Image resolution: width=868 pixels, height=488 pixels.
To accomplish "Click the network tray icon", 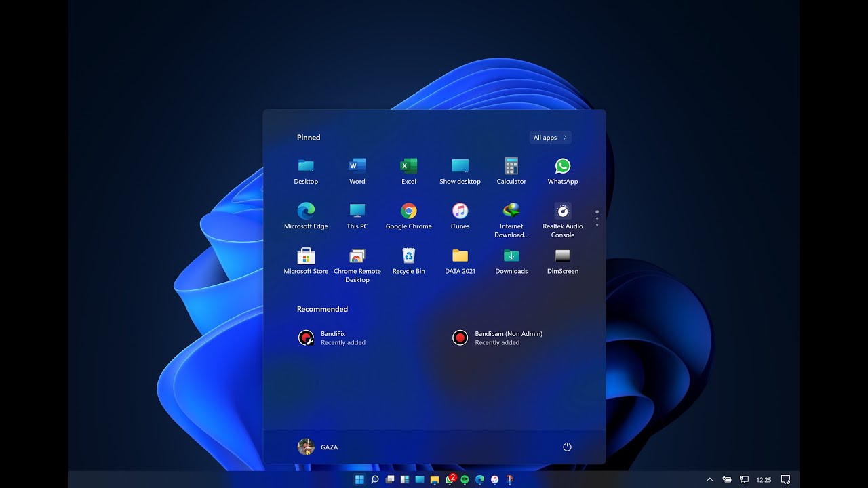I will 744,479.
